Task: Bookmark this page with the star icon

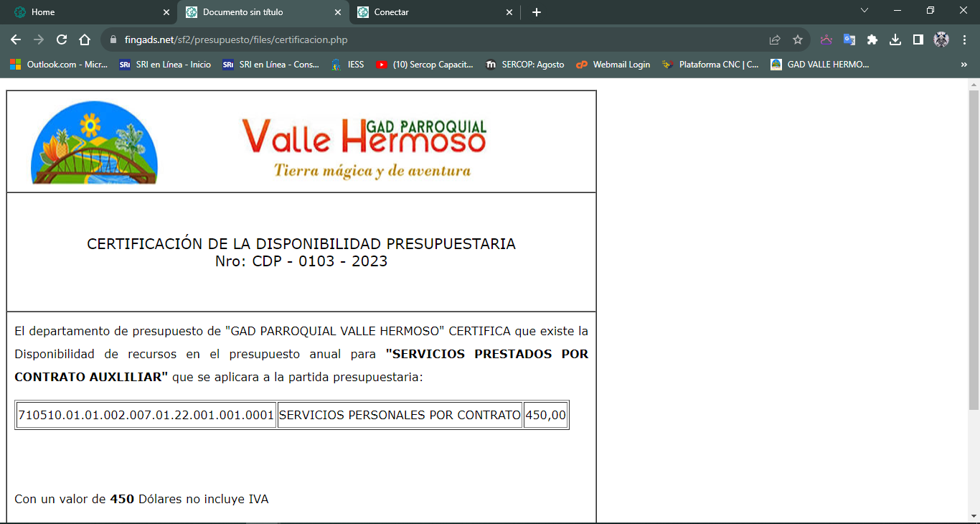Action: point(797,40)
